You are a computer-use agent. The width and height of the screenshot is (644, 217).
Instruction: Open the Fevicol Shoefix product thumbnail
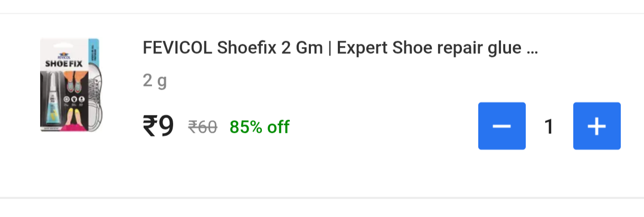[71, 85]
